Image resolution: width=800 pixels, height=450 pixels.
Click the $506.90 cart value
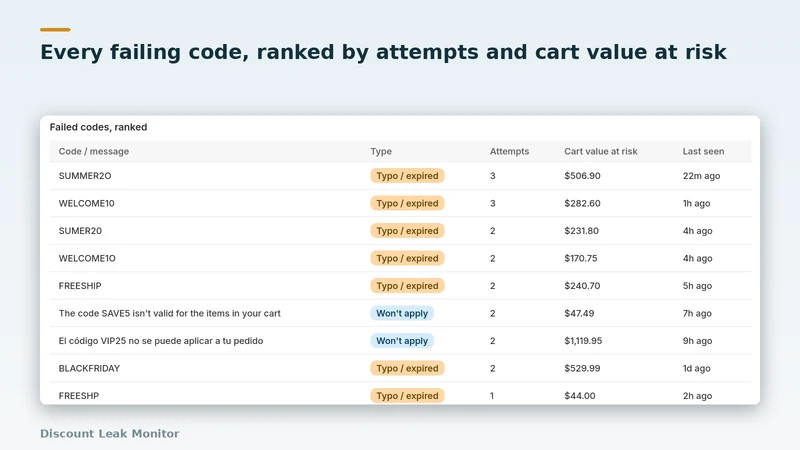click(582, 176)
